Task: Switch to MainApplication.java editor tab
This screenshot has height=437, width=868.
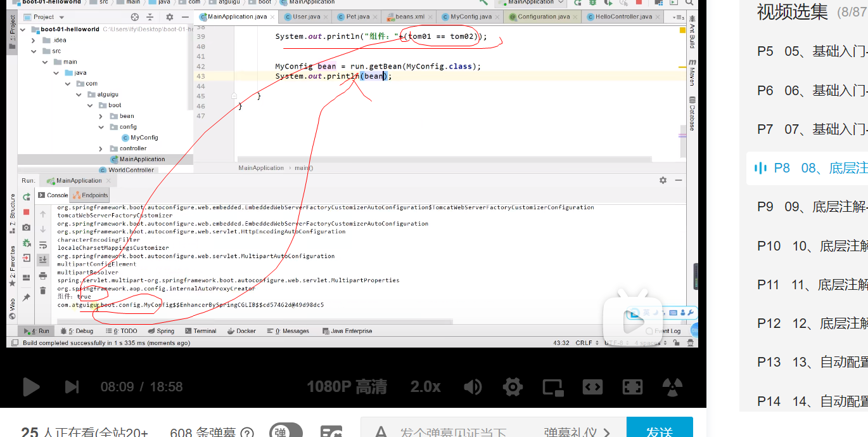Action: click(237, 16)
